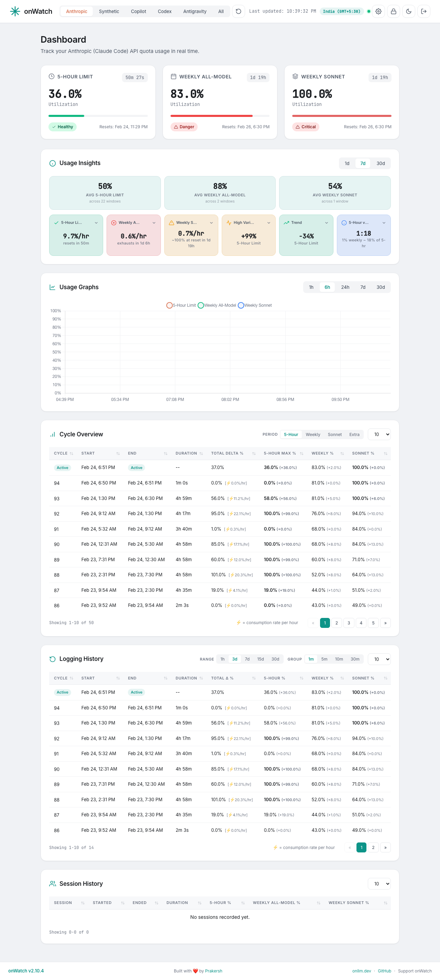Click the Support onWatch footer link

[415, 971]
